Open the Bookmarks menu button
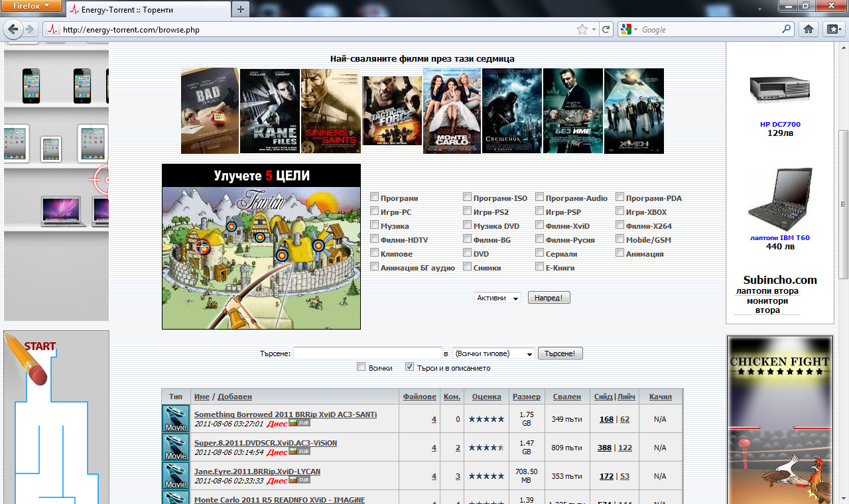This screenshot has width=849, height=504. (833, 29)
